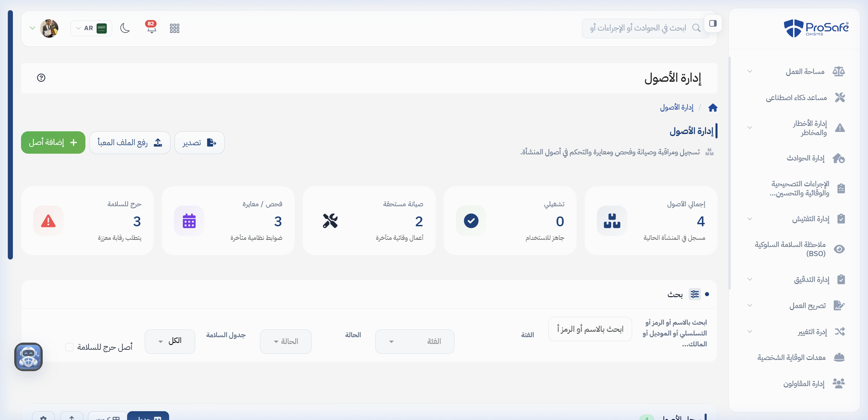Expand the إدارة التدقيق sidebar menu
This screenshot has height=420, width=868.
coord(796,280)
